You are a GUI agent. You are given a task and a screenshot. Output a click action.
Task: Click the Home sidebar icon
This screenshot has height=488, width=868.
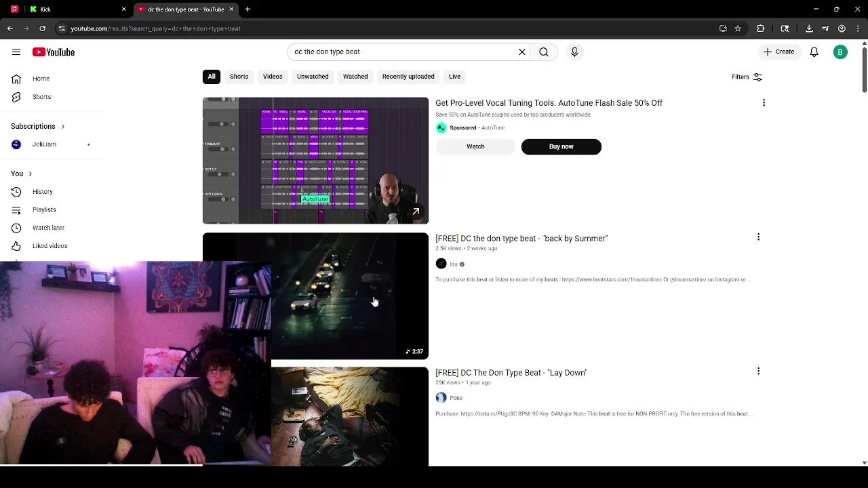pos(16,79)
